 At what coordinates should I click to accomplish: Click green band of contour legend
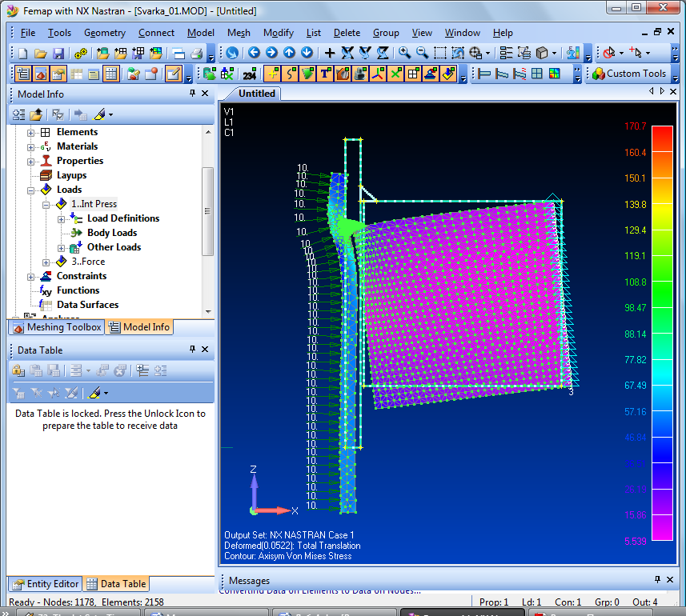pyautogui.click(x=662, y=293)
